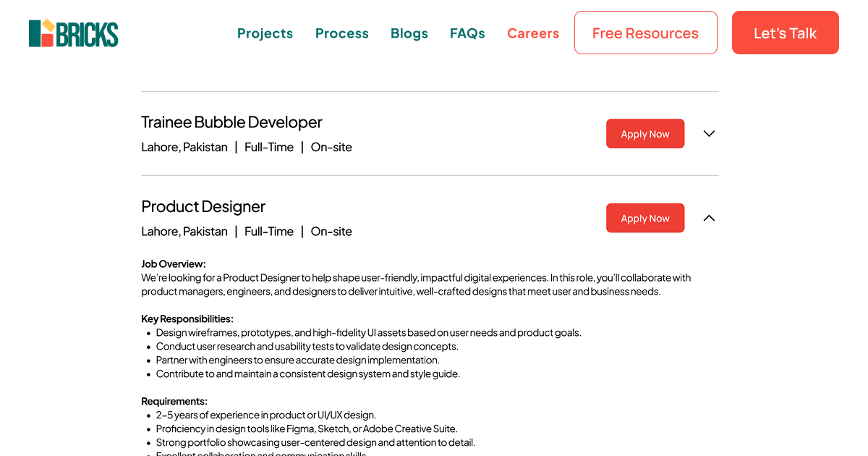
Task: Click 'On-site' under Trainee Bubble Developer
Action: [x=331, y=148]
